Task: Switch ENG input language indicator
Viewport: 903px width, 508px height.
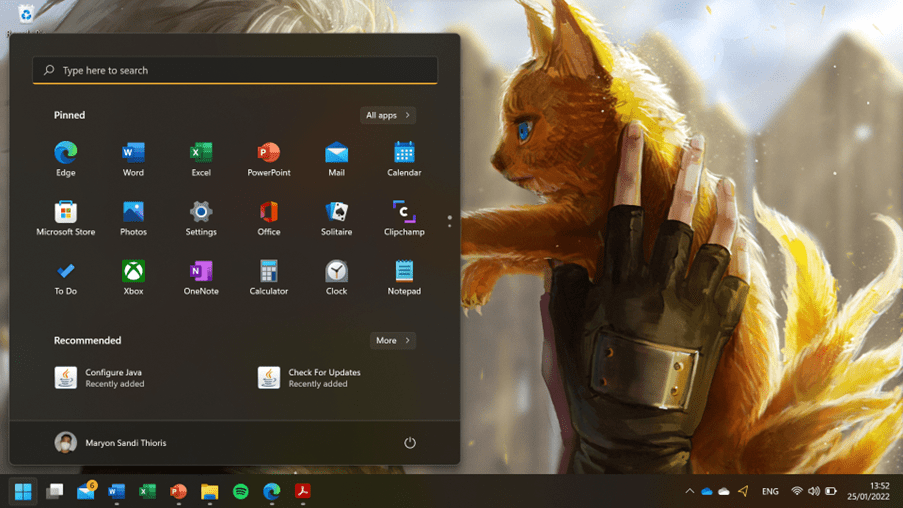Action: (770, 491)
